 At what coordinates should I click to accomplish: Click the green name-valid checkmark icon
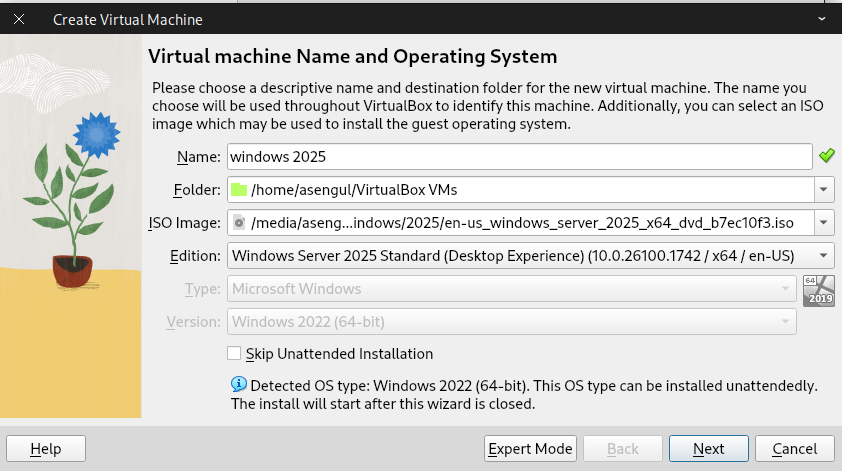coord(826,156)
